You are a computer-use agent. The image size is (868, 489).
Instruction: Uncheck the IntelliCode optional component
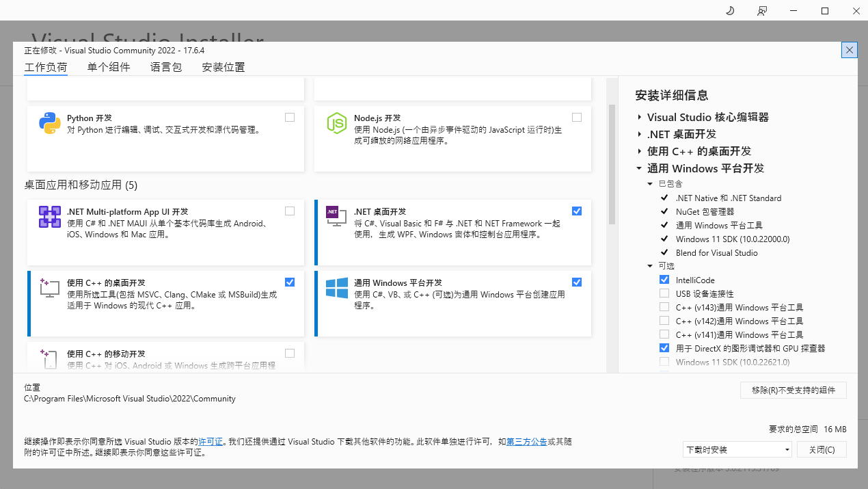pos(664,280)
